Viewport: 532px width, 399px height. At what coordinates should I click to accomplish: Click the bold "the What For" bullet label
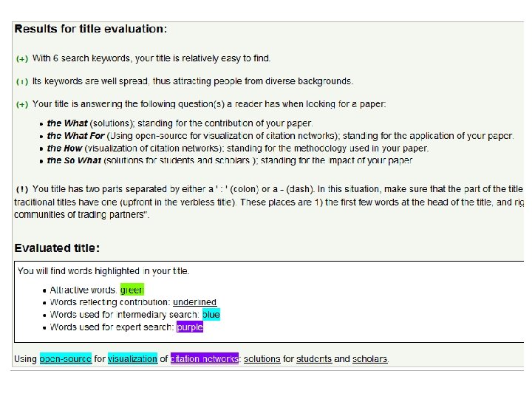click(x=75, y=136)
